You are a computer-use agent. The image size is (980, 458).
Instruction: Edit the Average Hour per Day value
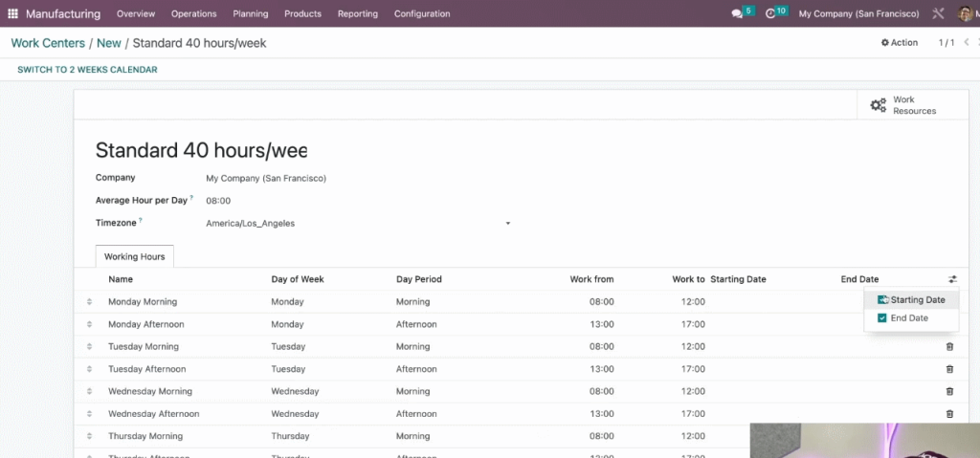coord(219,201)
